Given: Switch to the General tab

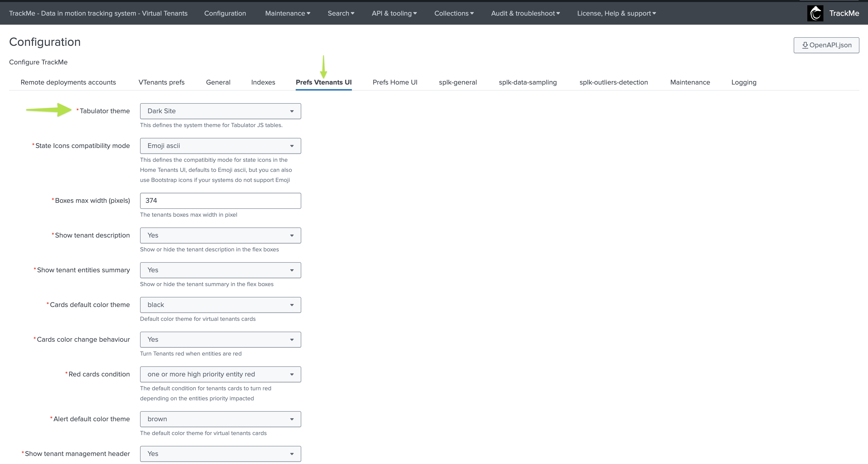Looking at the screenshot, I should [218, 83].
